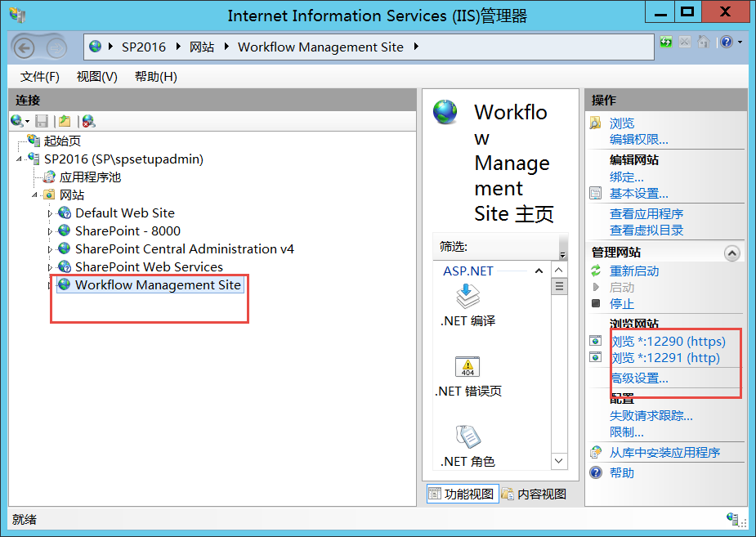
Task: Select SharePoint Web Services site
Action: [x=149, y=266]
